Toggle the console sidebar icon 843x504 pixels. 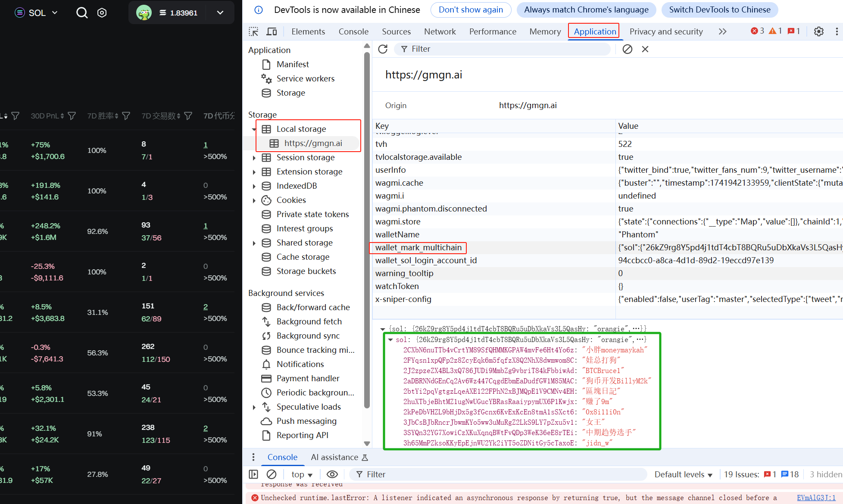(253, 474)
